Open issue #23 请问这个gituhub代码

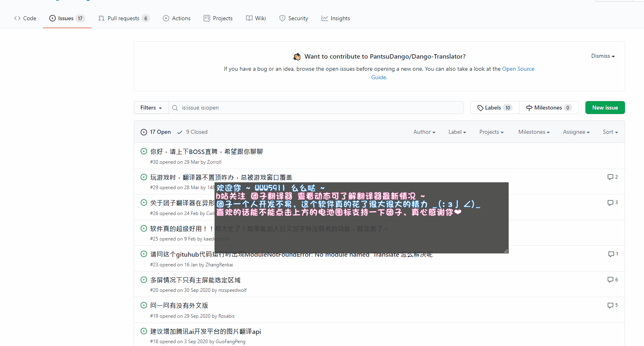(291, 254)
